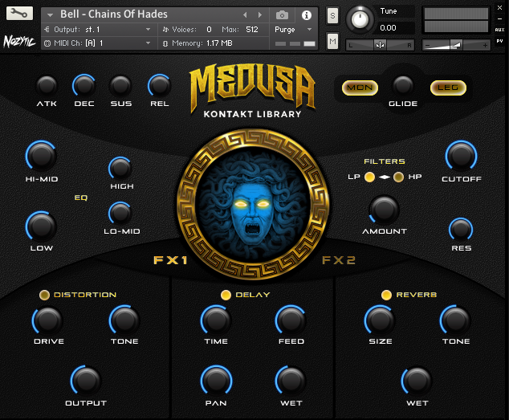Click the filter CUTOFF knob
509x420 pixels.
click(x=462, y=157)
